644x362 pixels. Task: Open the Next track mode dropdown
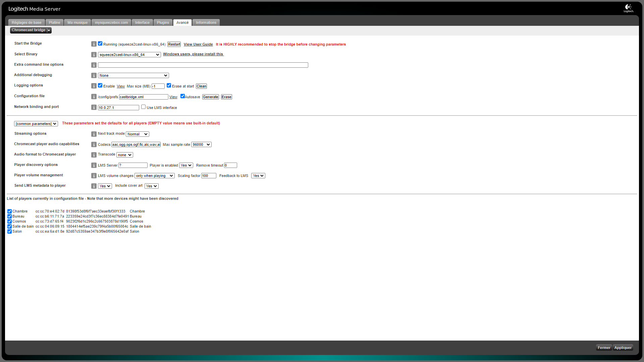[x=138, y=134]
